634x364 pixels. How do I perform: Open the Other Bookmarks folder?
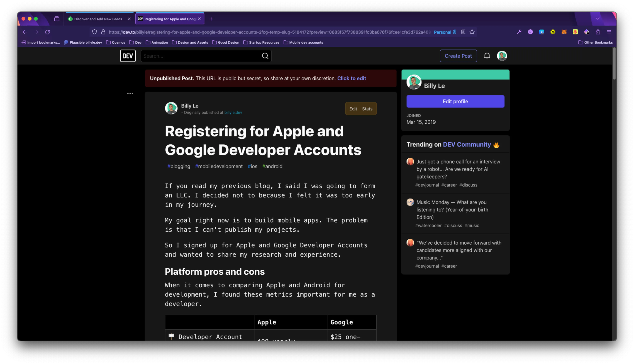tap(595, 43)
